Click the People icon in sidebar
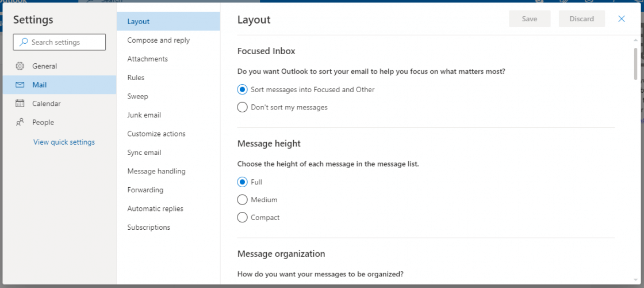This screenshot has width=644, height=288. pos(20,122)
